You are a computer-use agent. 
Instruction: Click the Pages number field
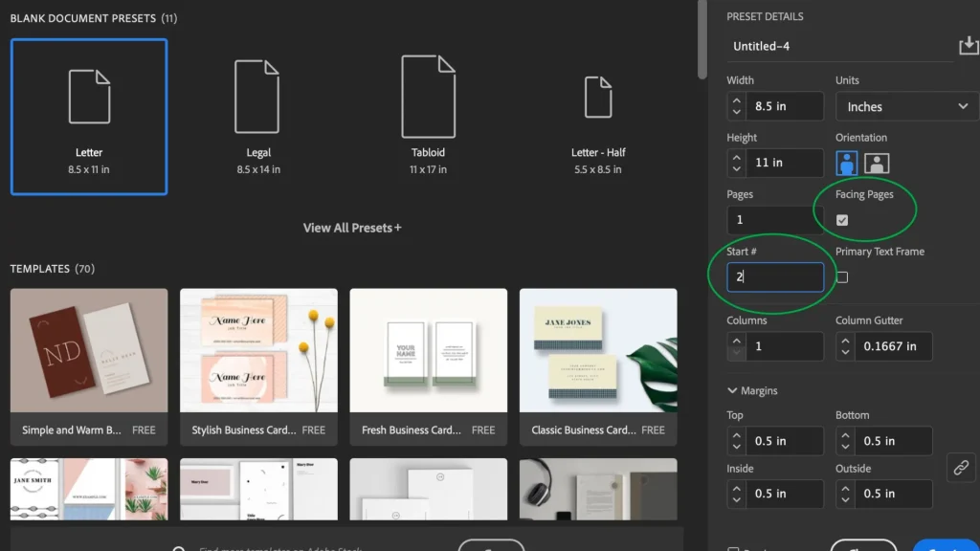click(x=775, y=220)
